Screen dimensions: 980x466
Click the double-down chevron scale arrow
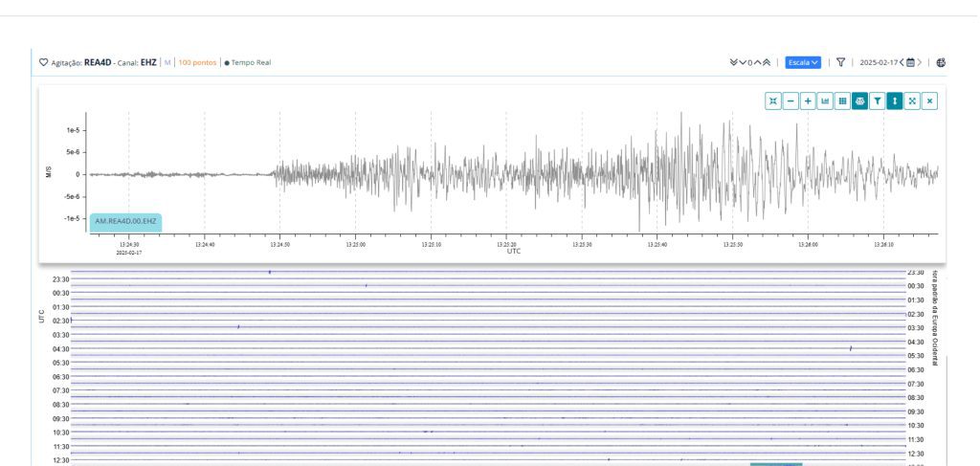(x=734, y=62)
